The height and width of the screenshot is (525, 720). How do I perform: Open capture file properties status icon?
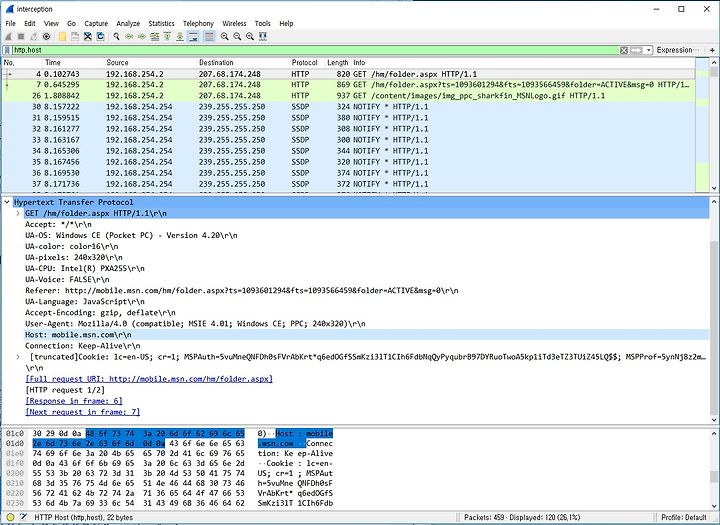click(x=23, y=517)
